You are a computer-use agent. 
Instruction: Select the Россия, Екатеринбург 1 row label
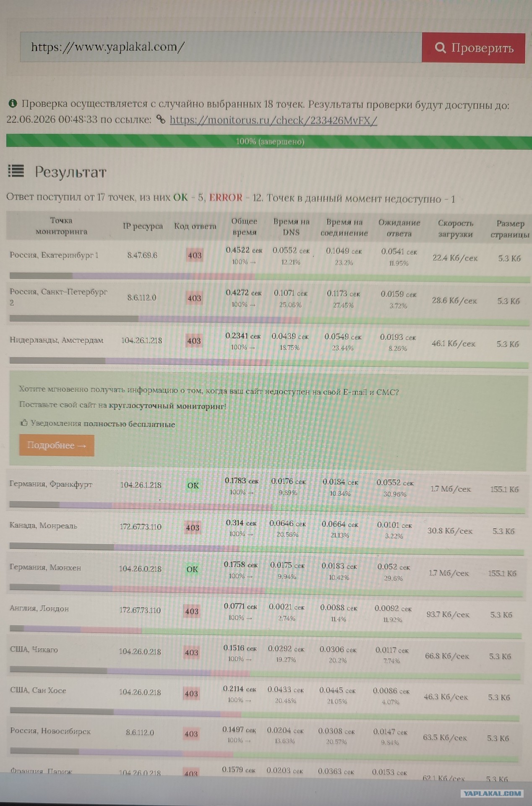tap(54, 255)
